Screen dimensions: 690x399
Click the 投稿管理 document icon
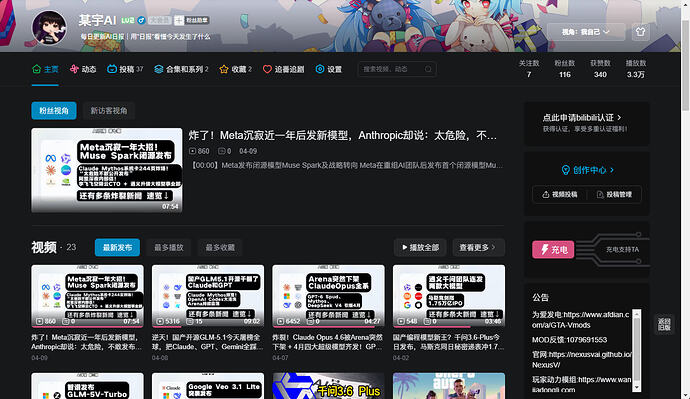(600, 194)
